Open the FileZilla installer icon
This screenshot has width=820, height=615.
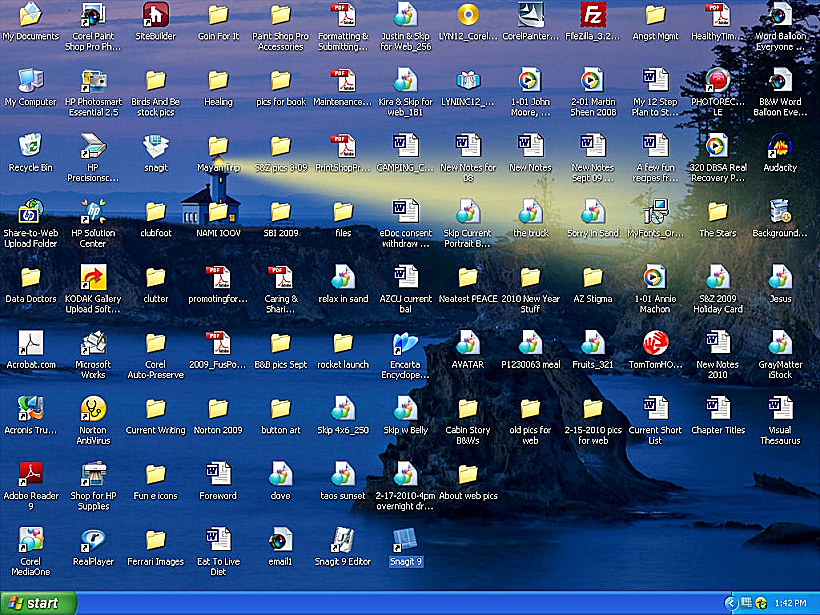593,15
